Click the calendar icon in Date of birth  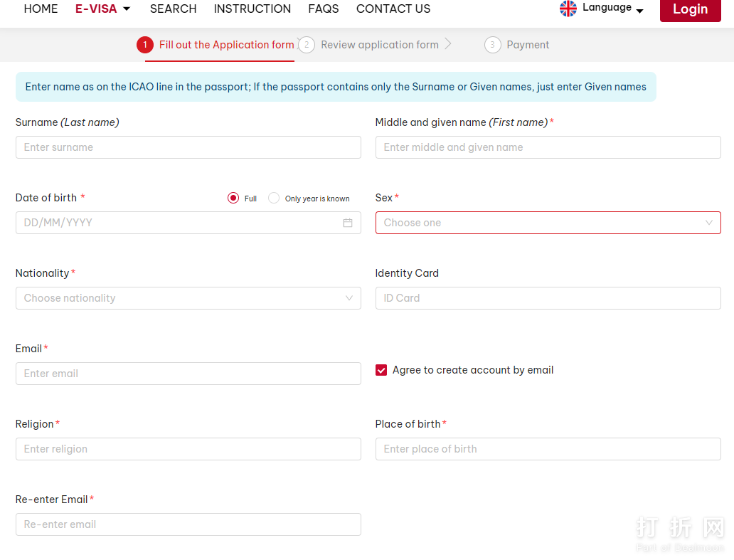[x=348, y=223]
